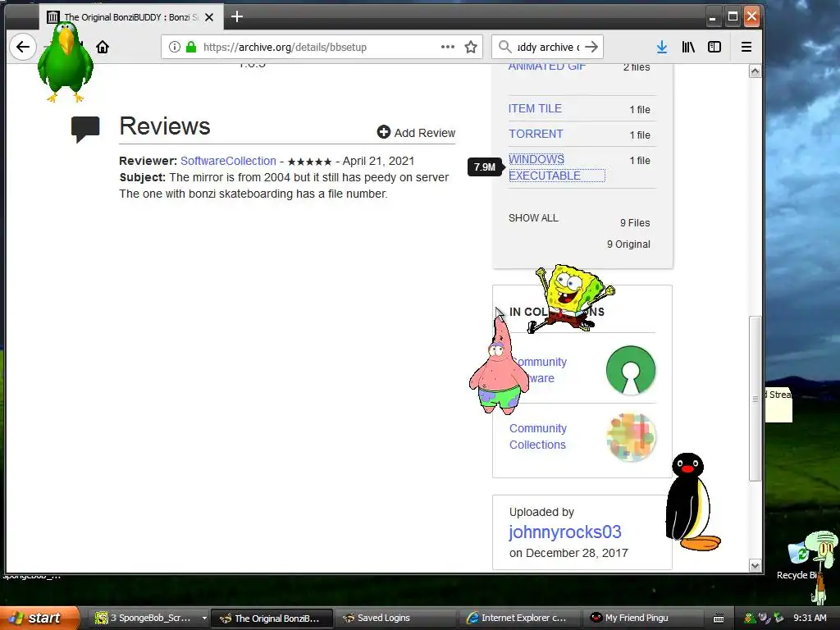
Task: Click the 9:31 AM system clock
Action: pos(810,618)
